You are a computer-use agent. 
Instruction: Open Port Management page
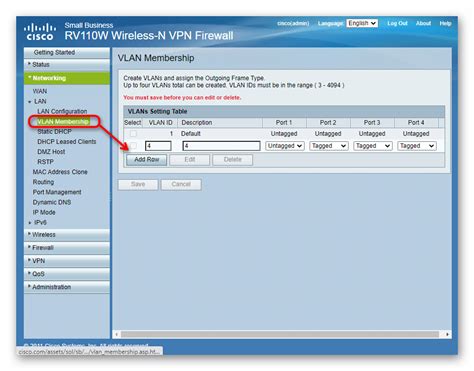point(57,192)
